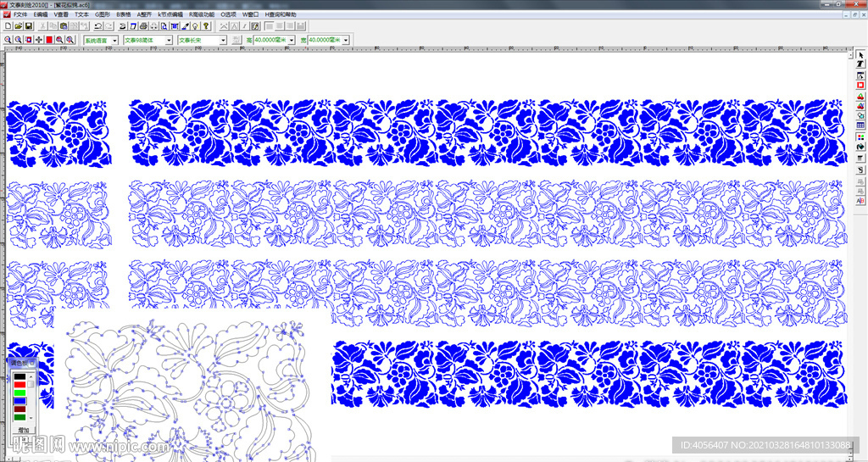Screen dimensions: 868x462
Task: Select the text tool in right toolbar
Action: [x=860, y=65]
